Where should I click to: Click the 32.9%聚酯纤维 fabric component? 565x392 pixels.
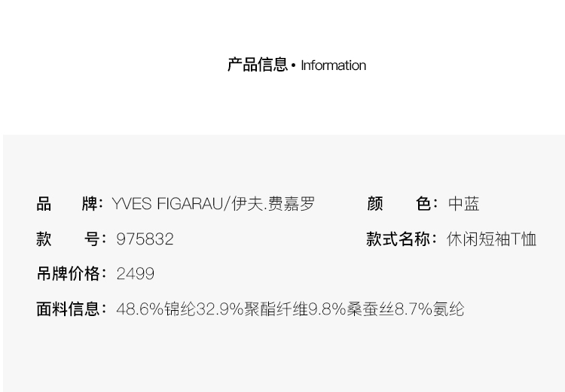pos(252,309)
